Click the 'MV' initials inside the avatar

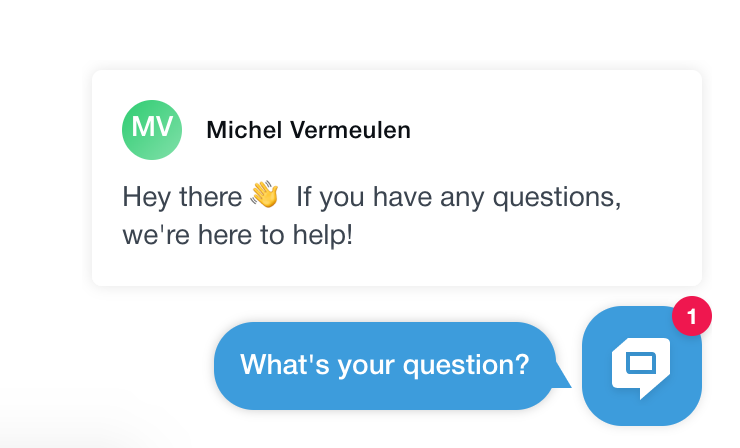pos(152,128)
